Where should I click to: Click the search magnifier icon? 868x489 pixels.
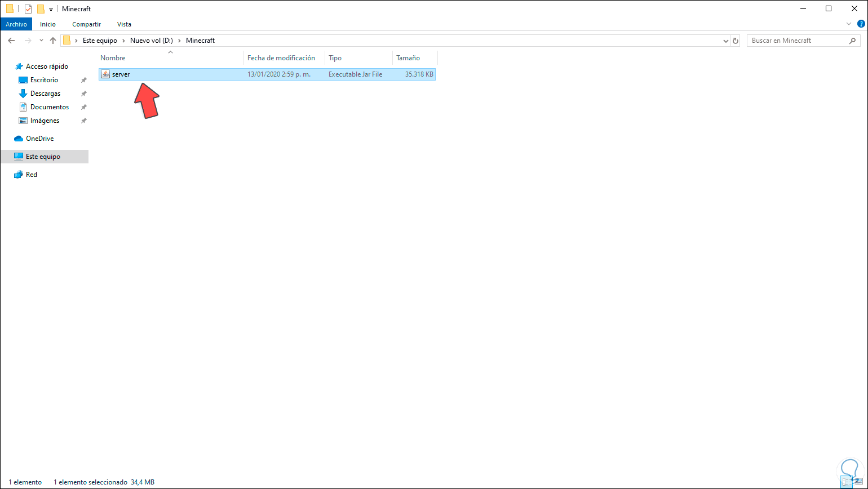pos(853,41)
